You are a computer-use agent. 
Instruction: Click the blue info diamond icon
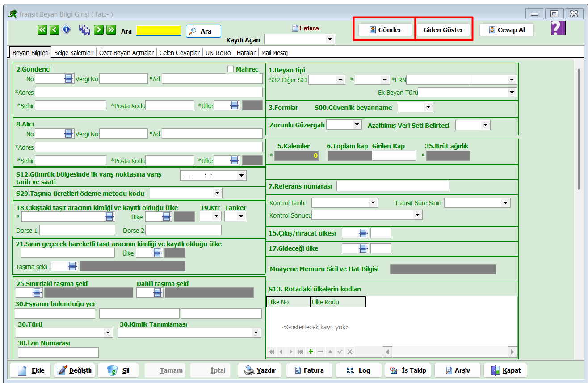click(x=66, y=30)
